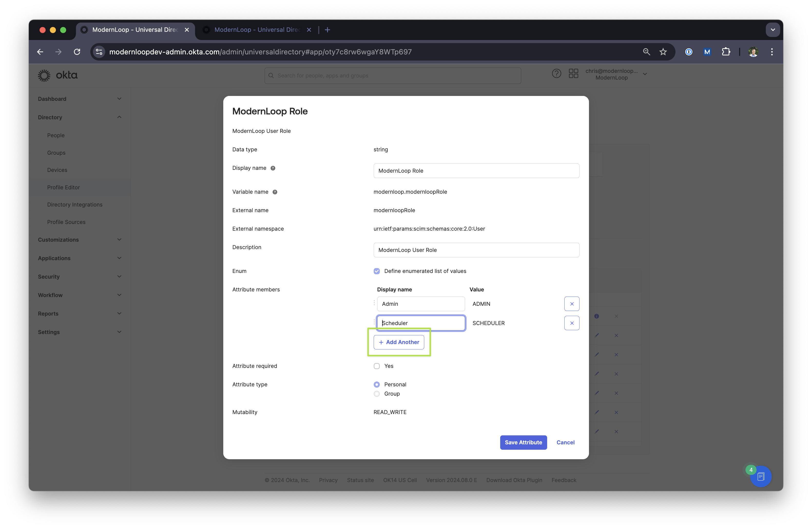Open the Status site footer link
The image size is (812, 529).
click(360, 480)
